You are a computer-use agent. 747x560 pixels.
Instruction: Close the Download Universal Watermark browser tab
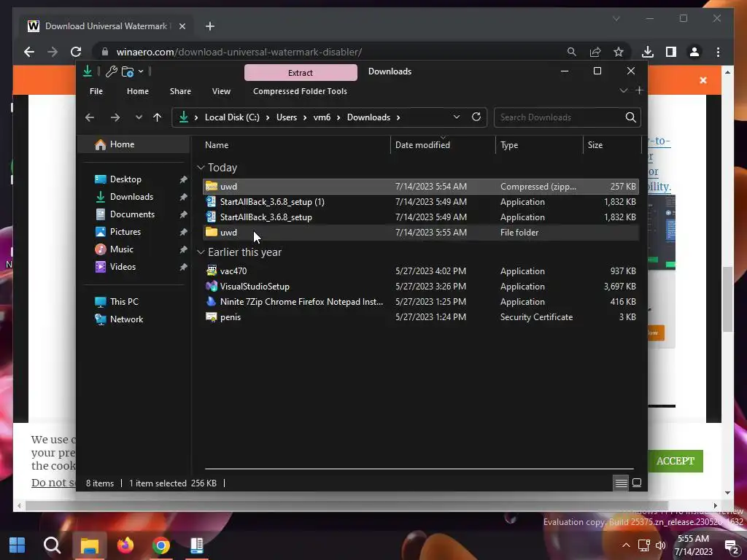[182, 26]
